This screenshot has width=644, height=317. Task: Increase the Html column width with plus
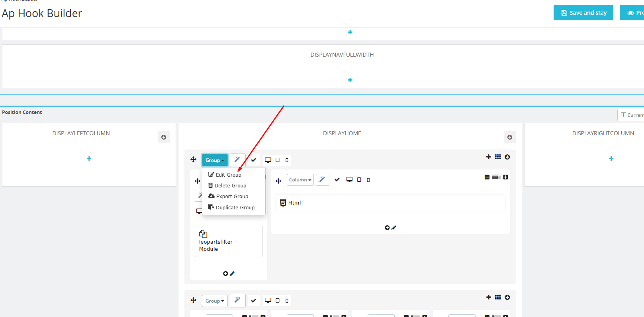point(505,177)
